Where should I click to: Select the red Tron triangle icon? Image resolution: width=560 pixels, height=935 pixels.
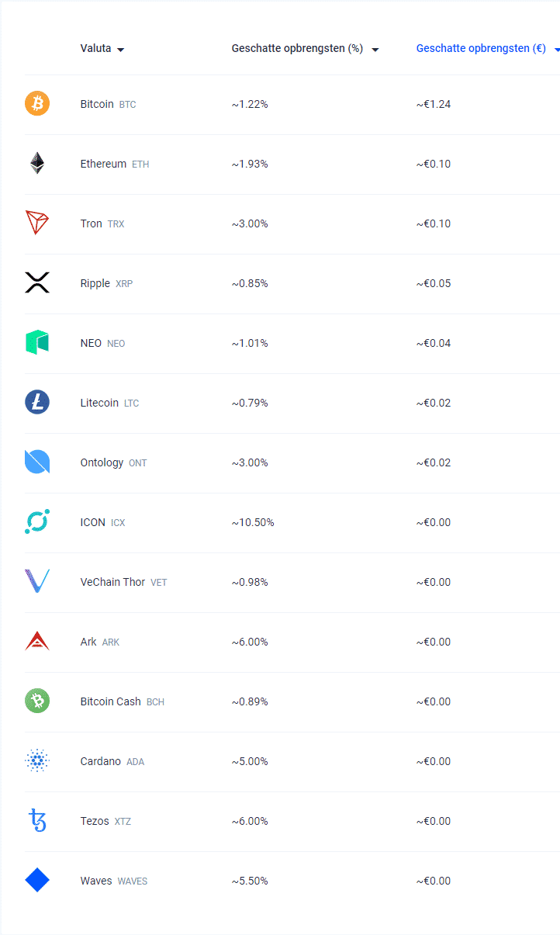click(37, 223)
